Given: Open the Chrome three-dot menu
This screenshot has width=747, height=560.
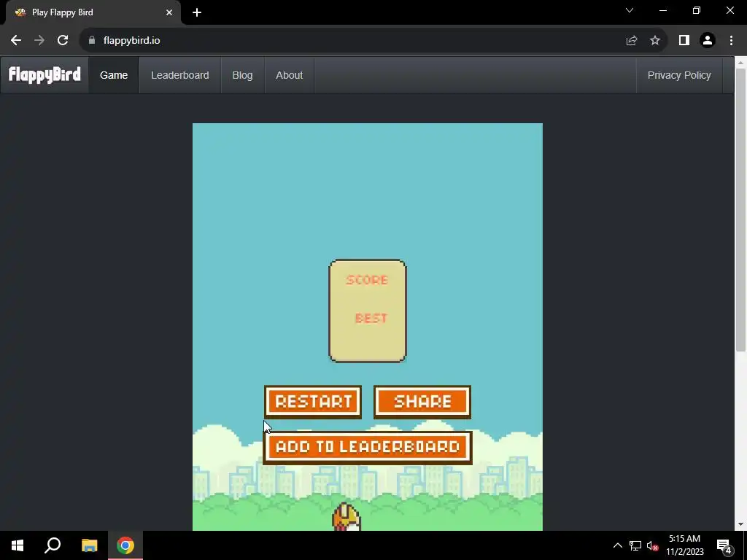Looking at the screenshot, I should click(731, 41).
